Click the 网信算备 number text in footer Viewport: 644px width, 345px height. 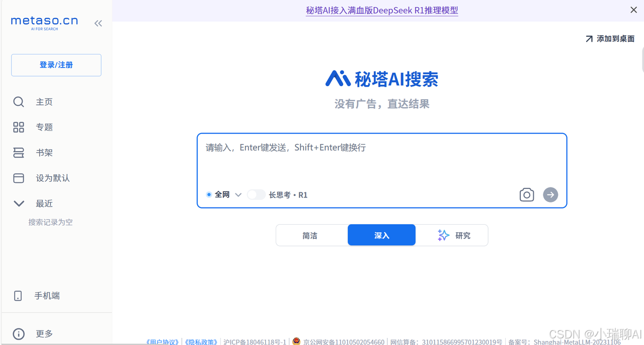tap(446, 342)
